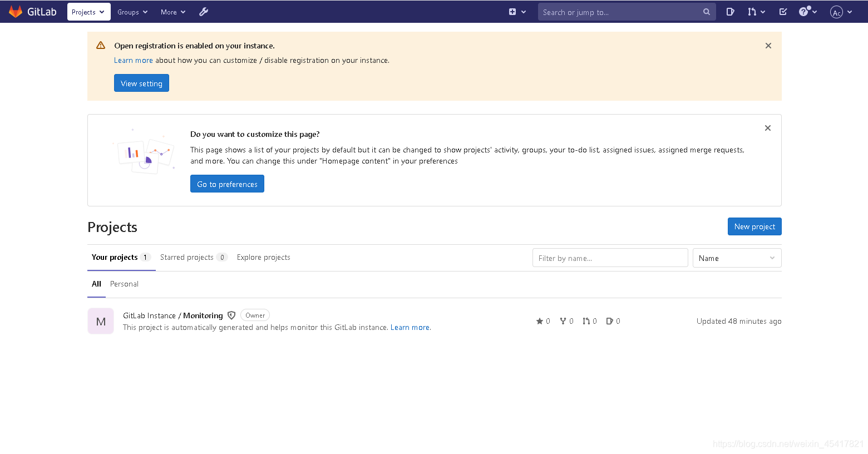Click the New project button
The width and height of the screenshot is (868, 454).
coord(754,226)
